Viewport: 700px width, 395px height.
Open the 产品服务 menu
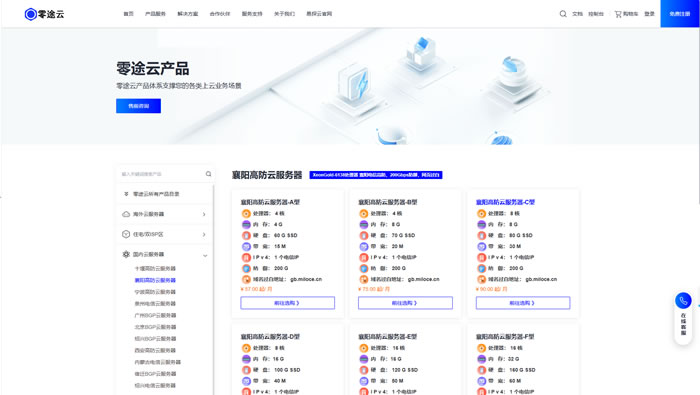pyautogui.click(x=155, y=14)
